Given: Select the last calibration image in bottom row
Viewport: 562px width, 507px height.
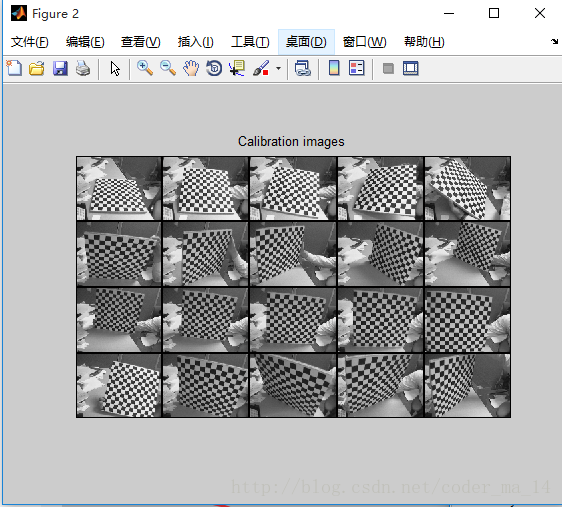Looking at the screenshot, I should [x=467, y=385].
